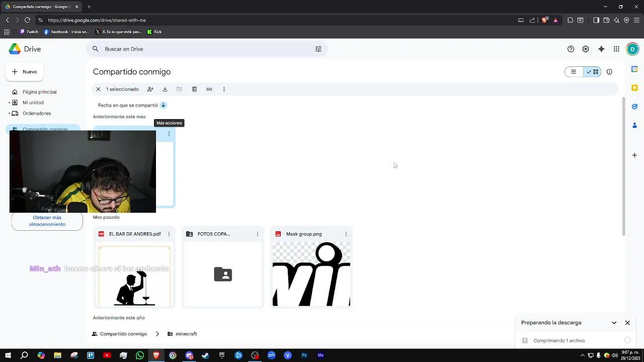Switch to grid layout view
This screenshot has height=362, width=644.
click(x=592, y=72)
